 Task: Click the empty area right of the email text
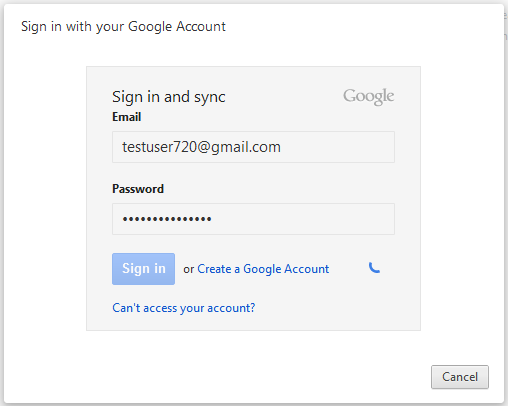pos(337,147)
